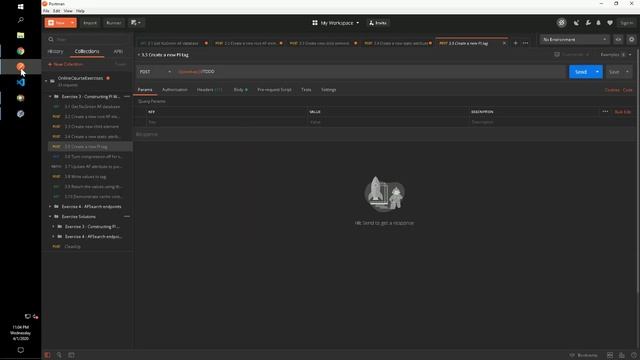Image resolution: width=640 pixels, height=360 pixels.
Task: Click the open new window toolbar icon
Action: click(136, 23)
